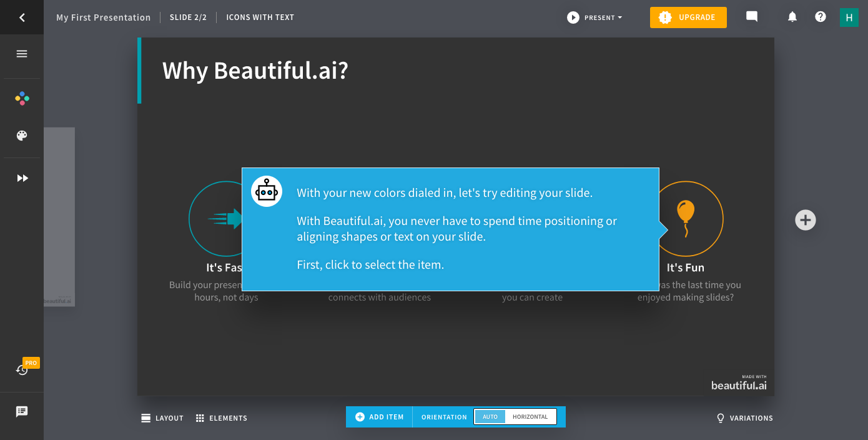Open version history PRO icon
This screenshot has height=440, width=868.
(x=22, y=370)
